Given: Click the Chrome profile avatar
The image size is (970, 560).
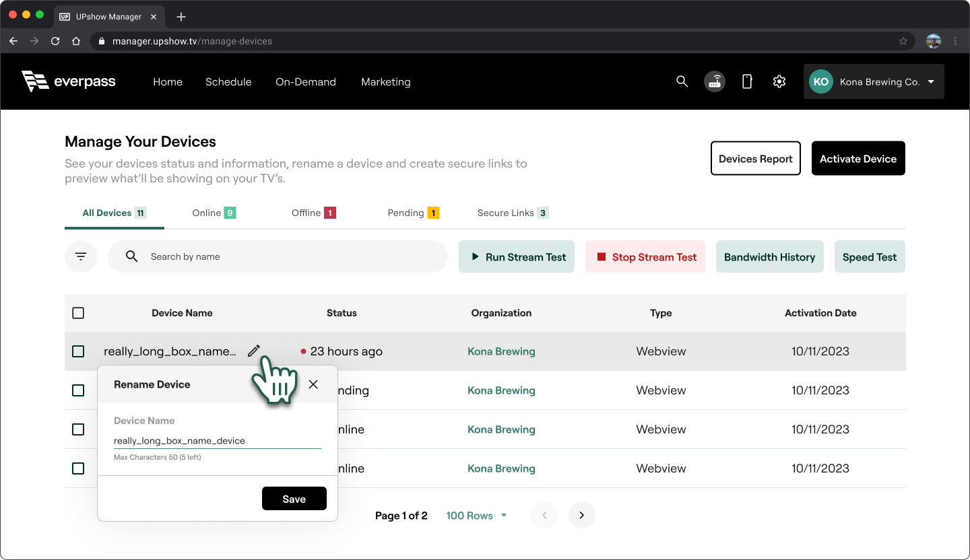Looking at the screenshot, I should 934,41.
